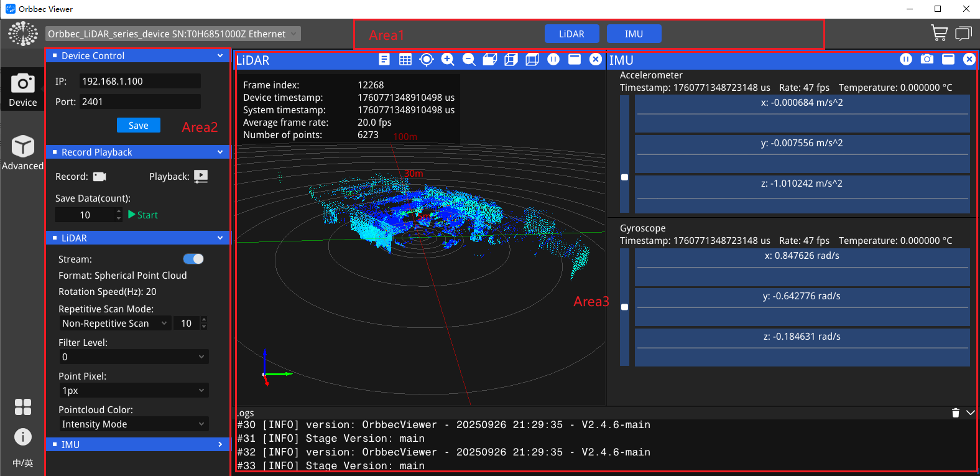Toggle the Gyroscope checkbox

click(x=625, y=307)
